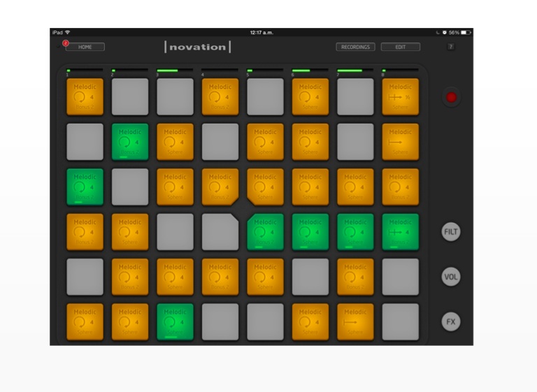This screenshot has height=392, width=537.
Task: Tap the battery indicator in status bar
Action: [x=466, y=32]
